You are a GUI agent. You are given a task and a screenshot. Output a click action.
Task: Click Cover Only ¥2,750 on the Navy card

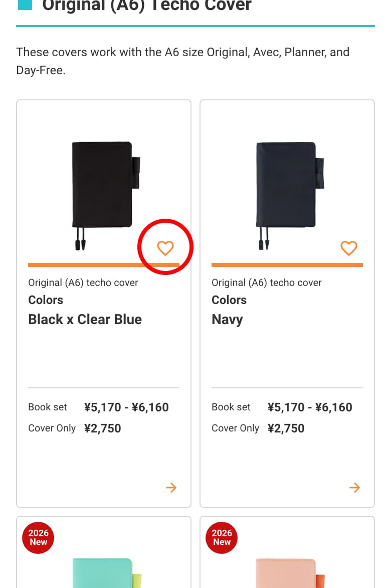[x=286, y=428]
